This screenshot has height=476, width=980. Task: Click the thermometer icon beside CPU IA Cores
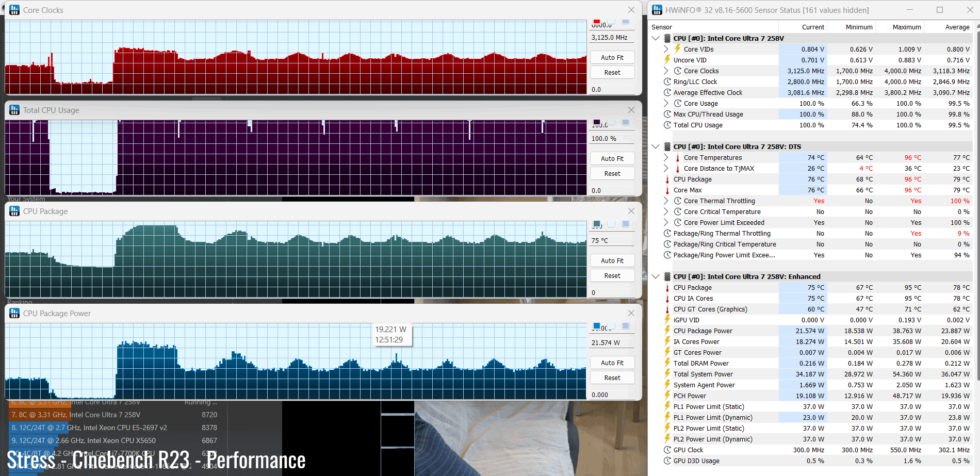[667, 298]
